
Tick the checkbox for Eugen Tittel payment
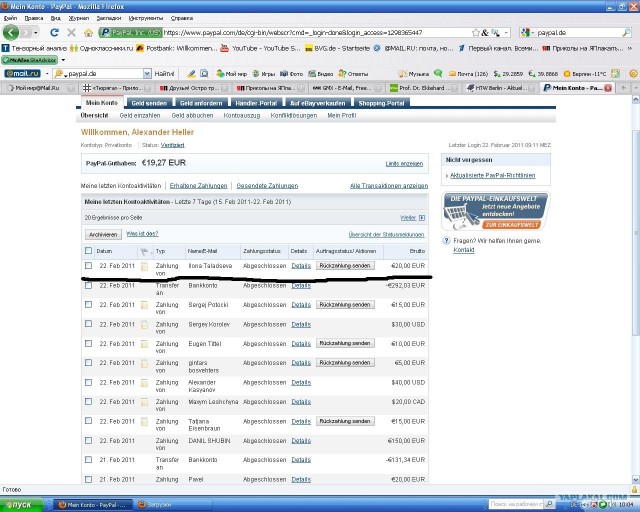(x=88, y=343)
